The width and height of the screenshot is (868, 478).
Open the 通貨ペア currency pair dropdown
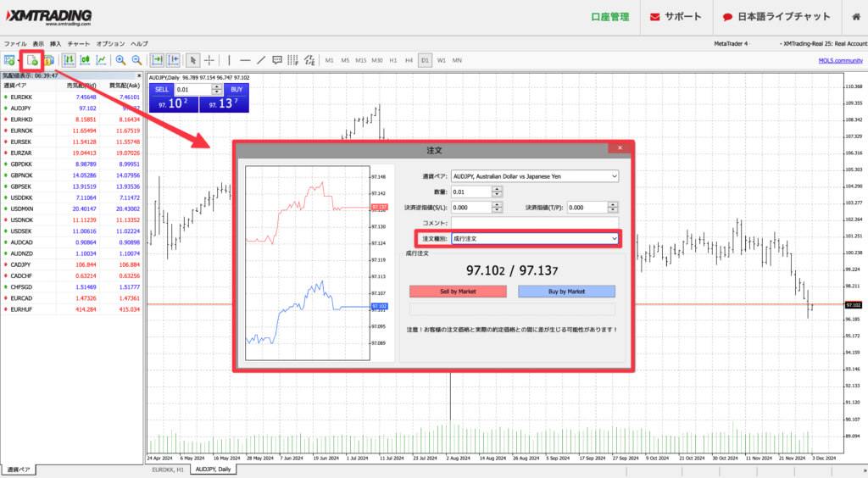(535, 176)
